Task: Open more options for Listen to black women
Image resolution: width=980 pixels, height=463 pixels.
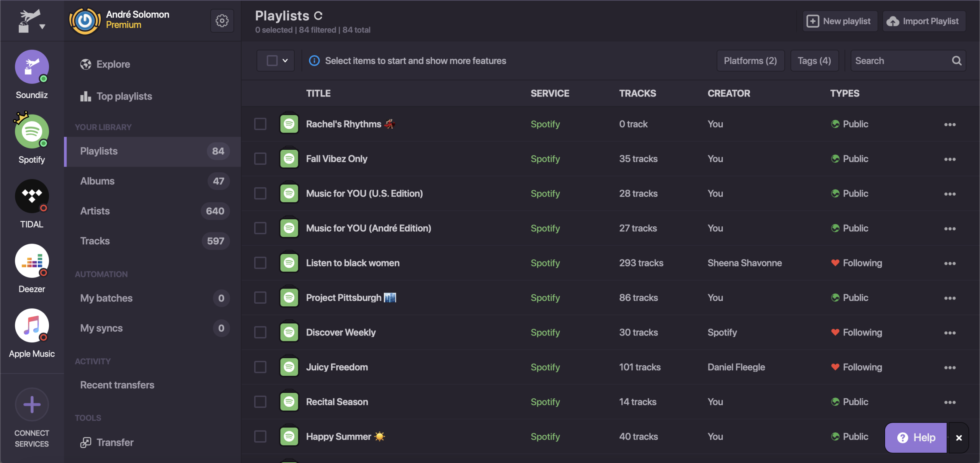Action: [950, 263]
